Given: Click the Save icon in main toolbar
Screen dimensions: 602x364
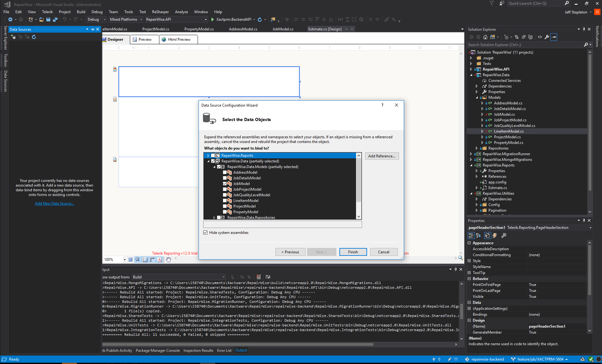Looking at the screenshot, I should (48, 19).
